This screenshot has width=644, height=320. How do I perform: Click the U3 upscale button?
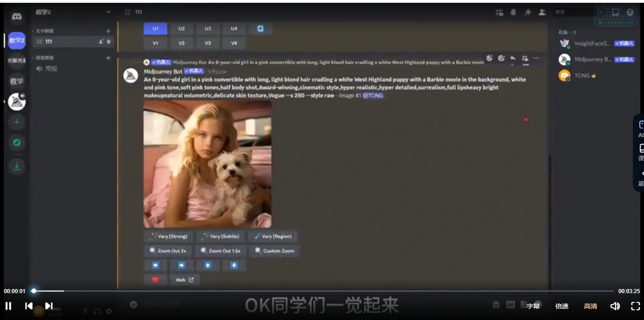[x=208, y=29]
